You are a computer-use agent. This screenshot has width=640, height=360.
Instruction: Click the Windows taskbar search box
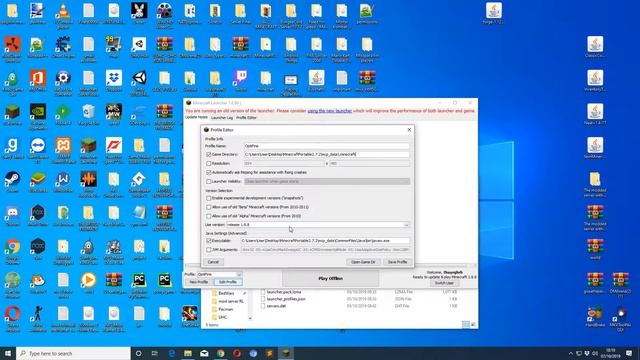point(73,353)
